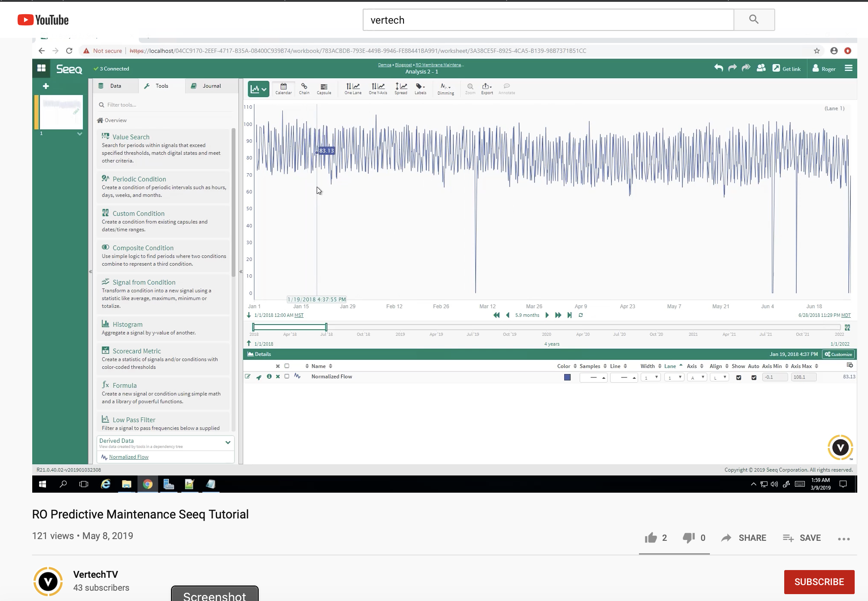The height and width of the screenshot is (601, 868).
Task: Open the Axis dropdown for Normalized Flow
Action: (697, 377)
